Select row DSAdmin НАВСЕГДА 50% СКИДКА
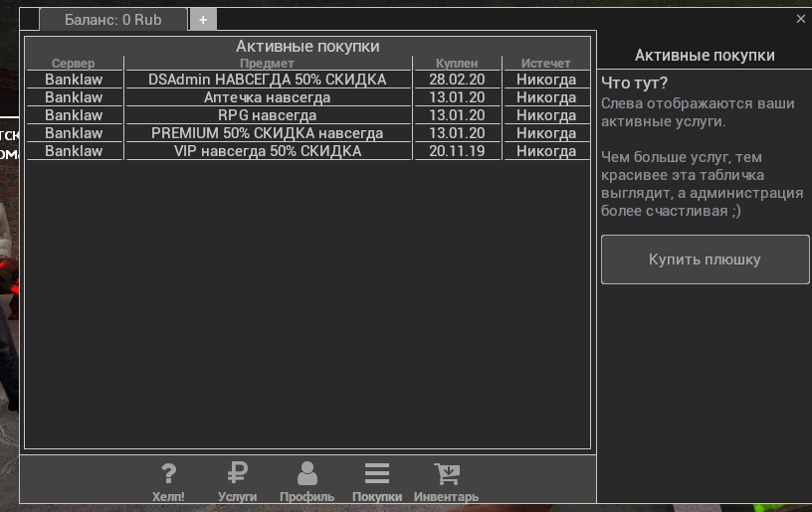Screen dimensions: 812x512 click(x=308, y=80)
